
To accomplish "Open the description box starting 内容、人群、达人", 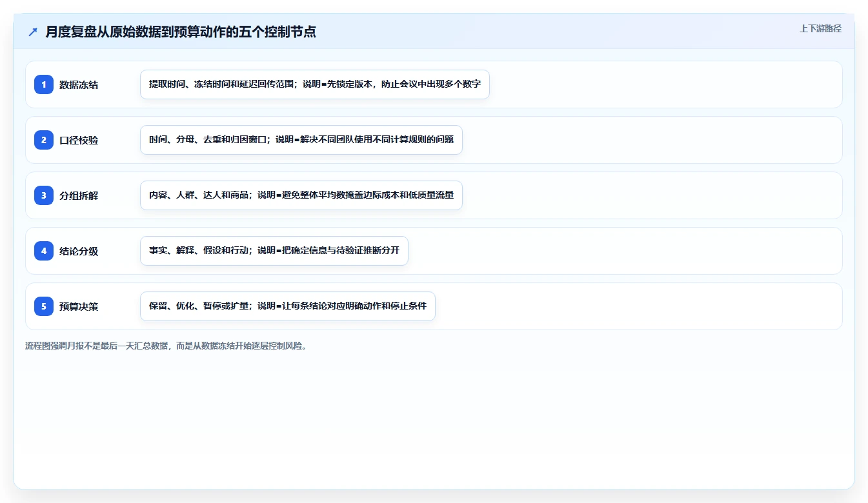I will pos(301,195).
